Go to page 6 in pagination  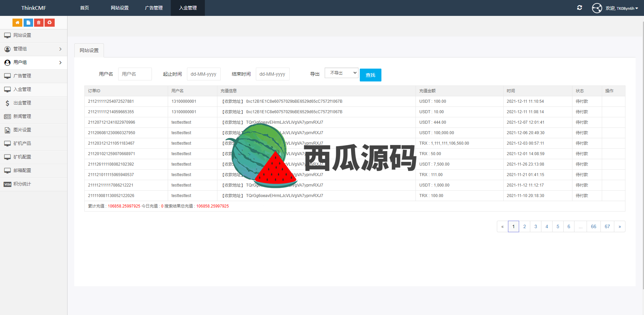pos(569,226)
